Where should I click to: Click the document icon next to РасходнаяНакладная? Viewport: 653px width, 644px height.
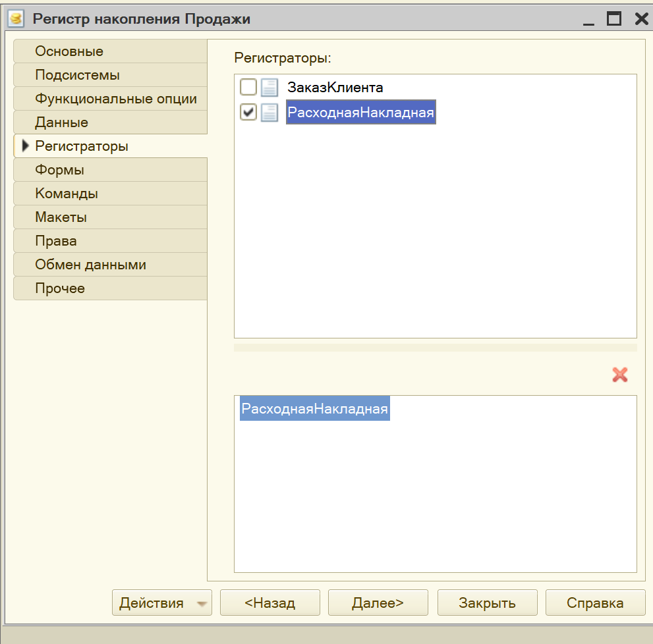point(270,113)
